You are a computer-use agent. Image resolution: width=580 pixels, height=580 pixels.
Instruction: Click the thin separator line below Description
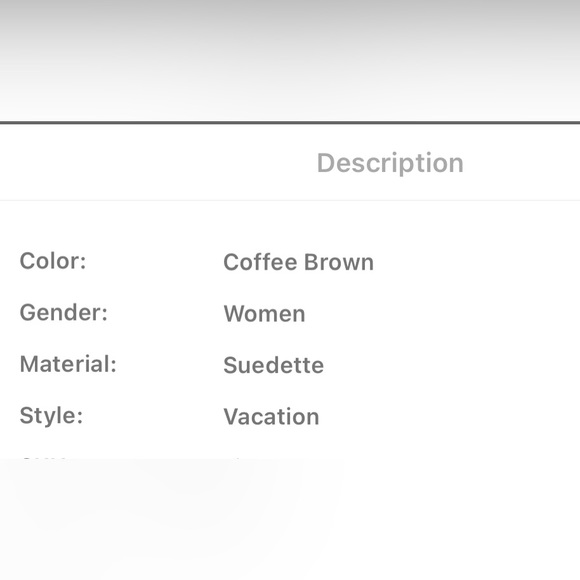coord(290,200)
